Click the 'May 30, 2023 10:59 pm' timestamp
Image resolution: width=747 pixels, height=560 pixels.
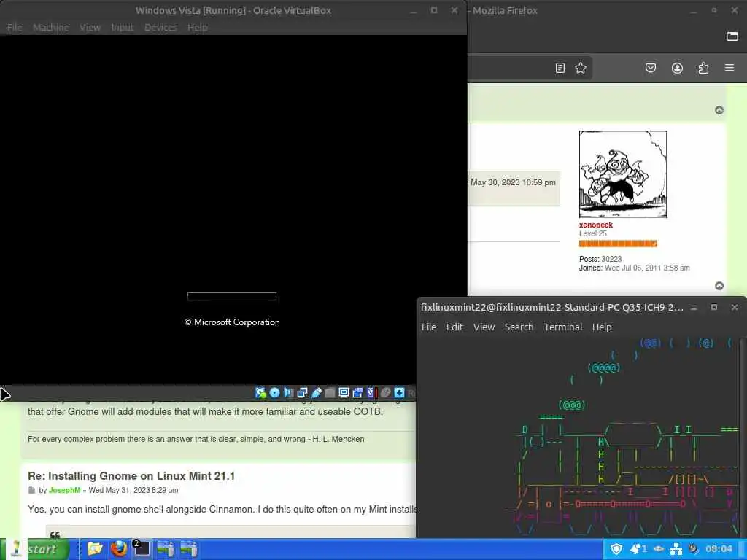513,182
